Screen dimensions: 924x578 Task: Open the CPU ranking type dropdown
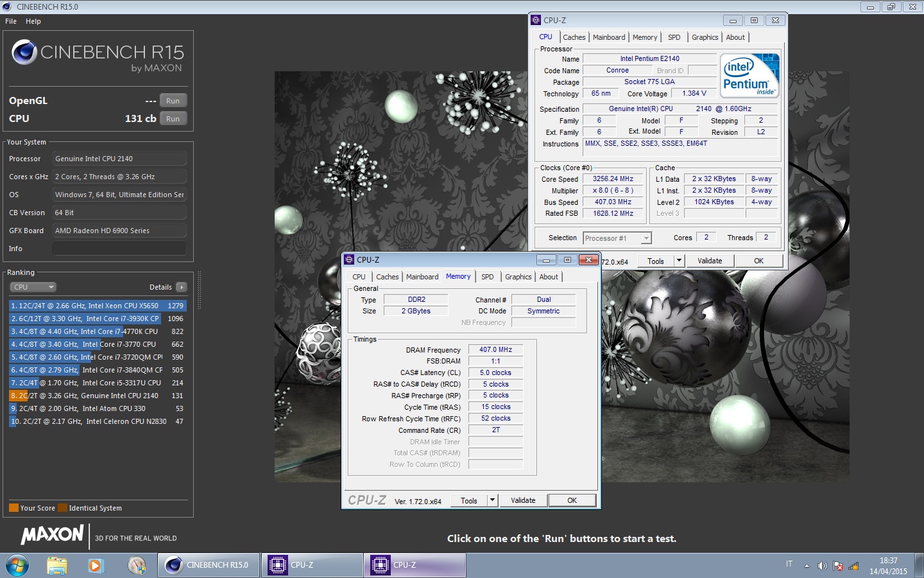tap(33, 287)
